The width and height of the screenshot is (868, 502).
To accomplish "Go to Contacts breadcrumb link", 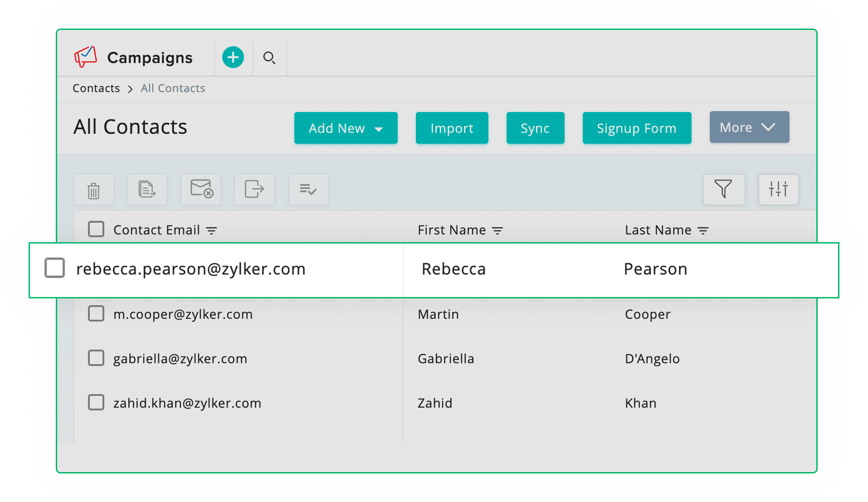I will tap(96, 88).
